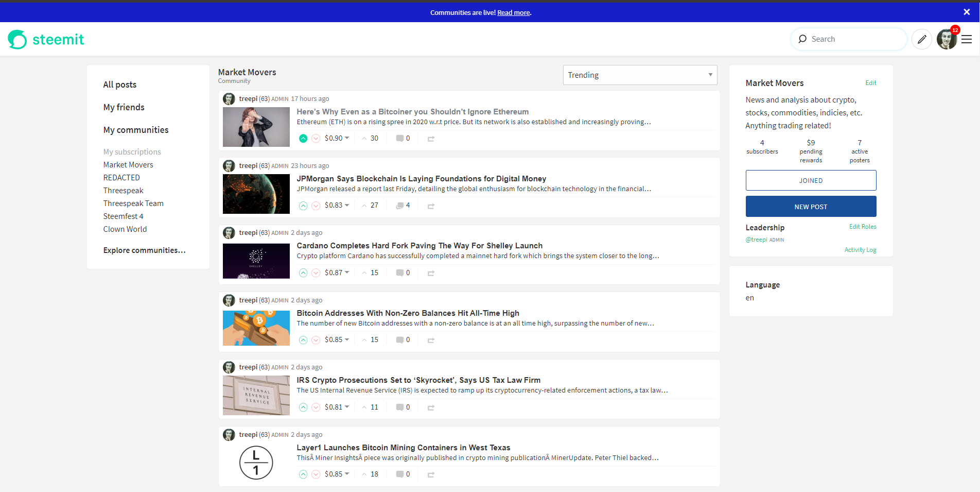Open the search field via magnifier icon

pos(802,39)
